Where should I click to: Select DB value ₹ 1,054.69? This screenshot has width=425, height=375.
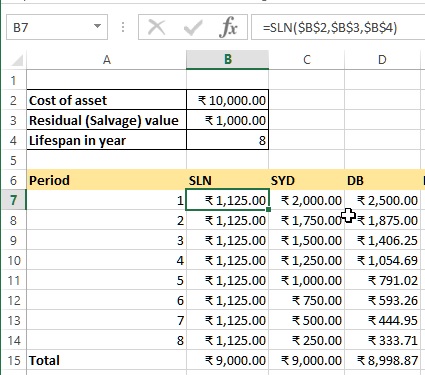[x=382, y=260]
